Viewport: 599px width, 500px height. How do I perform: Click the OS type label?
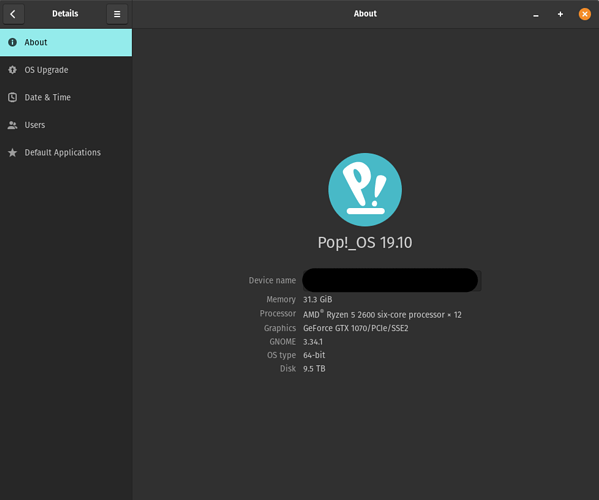pos(281,355)
